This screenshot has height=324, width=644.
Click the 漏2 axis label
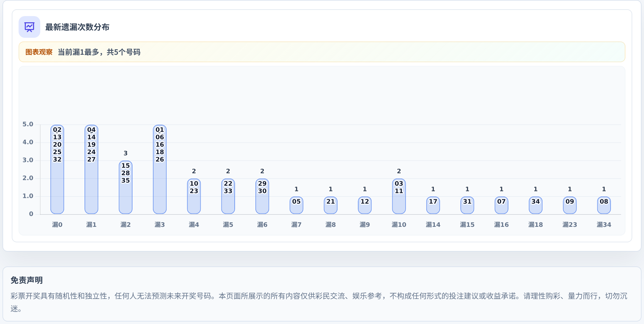[x=126, y=225]
